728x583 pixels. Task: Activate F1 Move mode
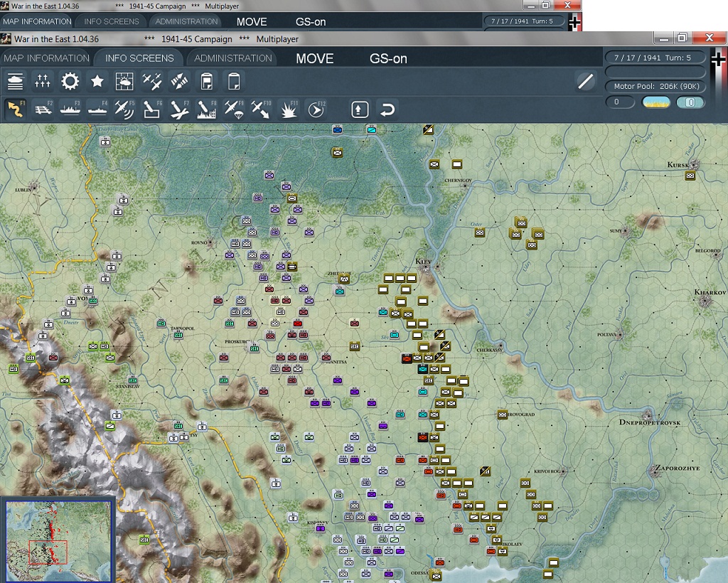[x=16, y=109]
